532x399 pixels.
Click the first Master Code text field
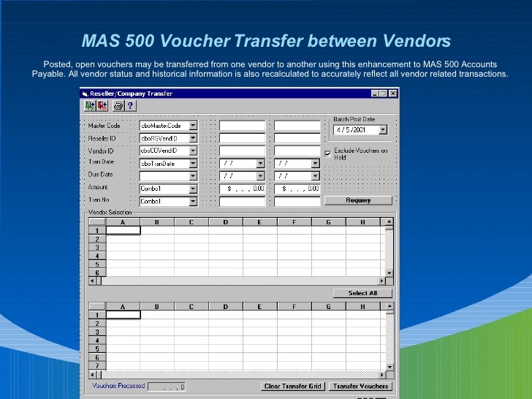click(243, 126)
